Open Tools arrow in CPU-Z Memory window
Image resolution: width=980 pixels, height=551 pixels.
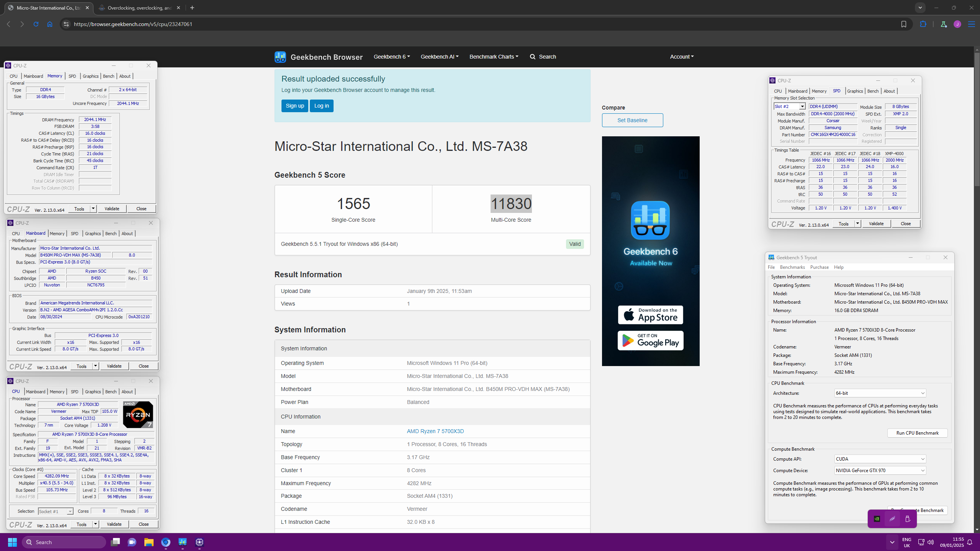pyautogui.click(x=93, y=209)
